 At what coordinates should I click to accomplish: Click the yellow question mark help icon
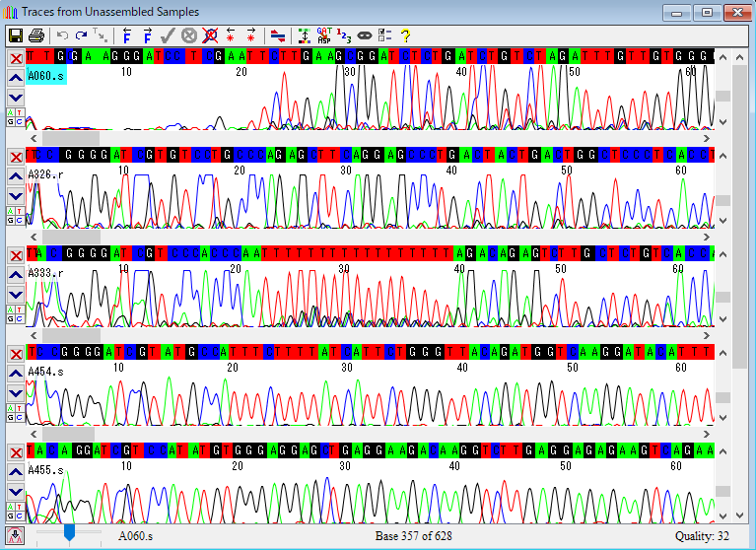(405, 35)
